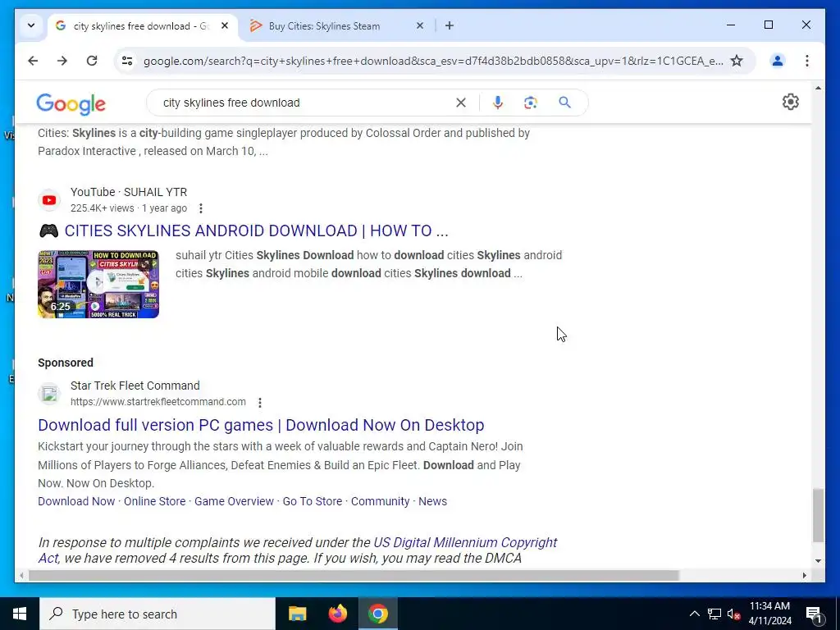Click the vertical scrollbar thumb
The width and height of the screenshot is (840, 630).
pos(818,515)
